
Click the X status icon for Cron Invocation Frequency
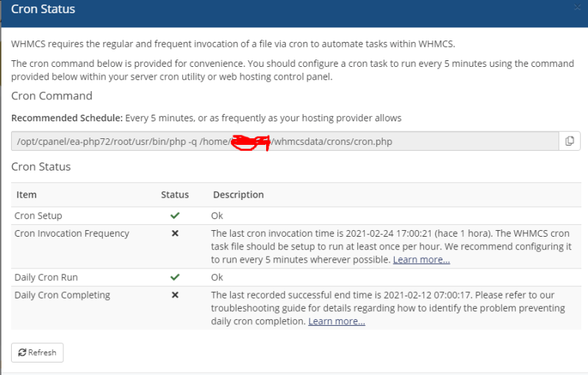[x=175, y=234]
